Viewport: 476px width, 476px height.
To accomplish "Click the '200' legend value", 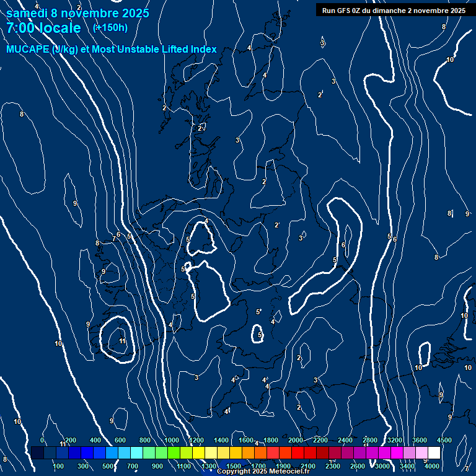I will [x=71, y=440].
